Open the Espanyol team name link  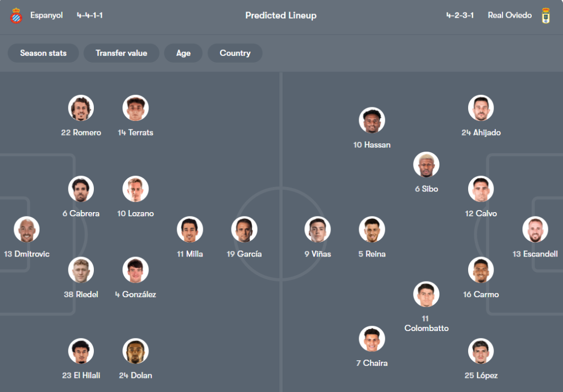point(46,15)
